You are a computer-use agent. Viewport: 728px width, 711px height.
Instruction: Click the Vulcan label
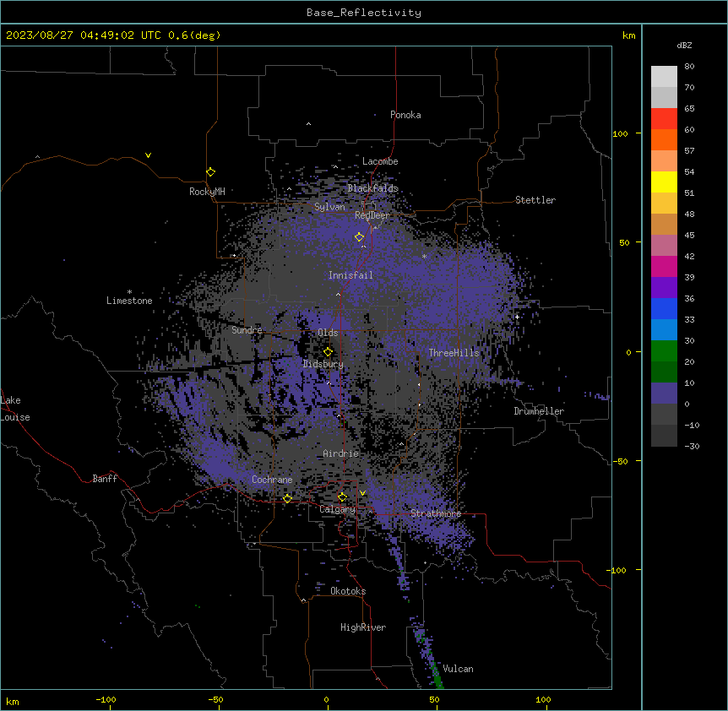pos(459,669)
